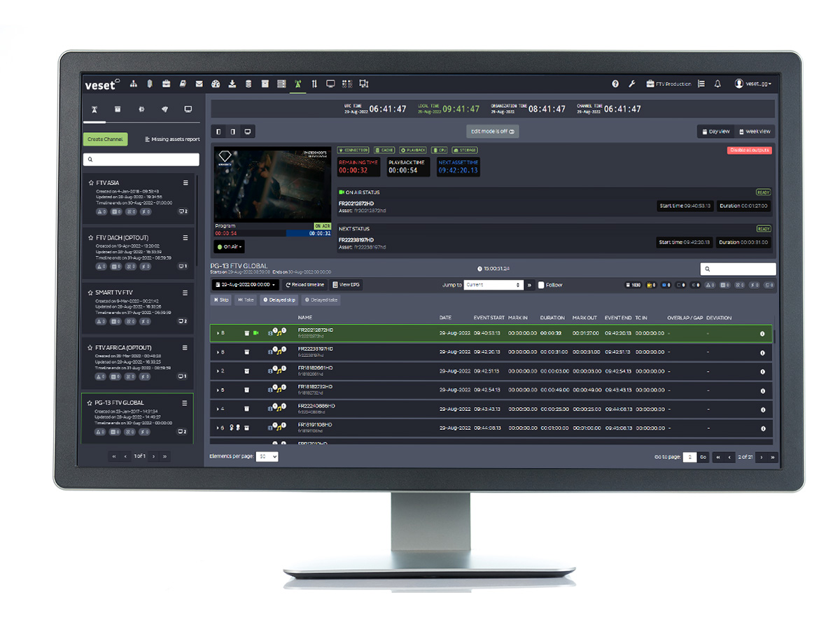Toggle the Edit mode is off switch

(x=493, y=132)
